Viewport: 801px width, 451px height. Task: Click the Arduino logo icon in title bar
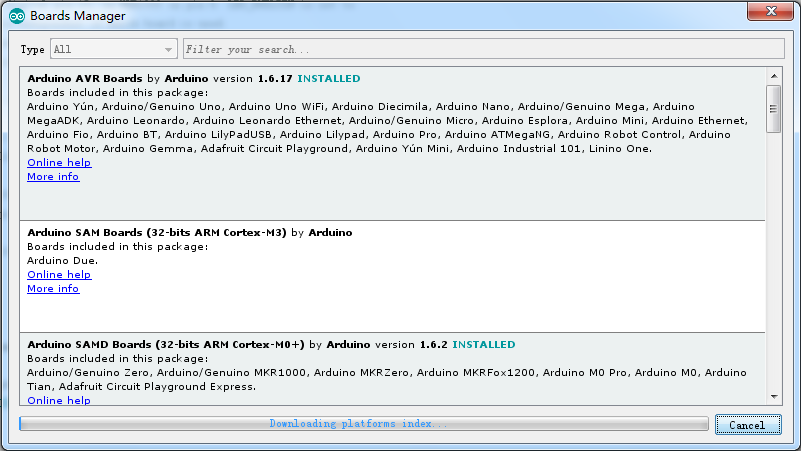point(17,16)
